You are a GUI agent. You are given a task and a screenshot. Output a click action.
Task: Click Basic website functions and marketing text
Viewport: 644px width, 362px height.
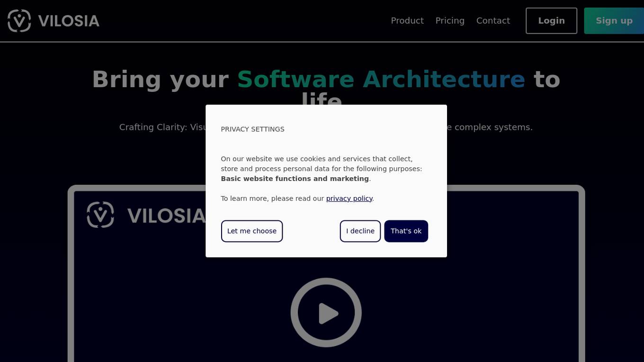coord(295,179)
